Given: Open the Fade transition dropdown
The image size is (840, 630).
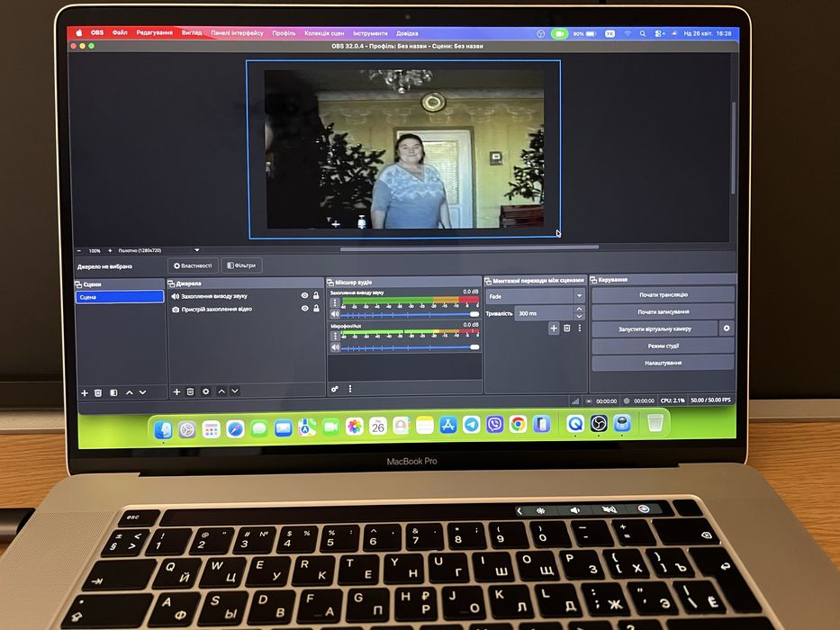Looking at the screenshot, I should 535,296.
